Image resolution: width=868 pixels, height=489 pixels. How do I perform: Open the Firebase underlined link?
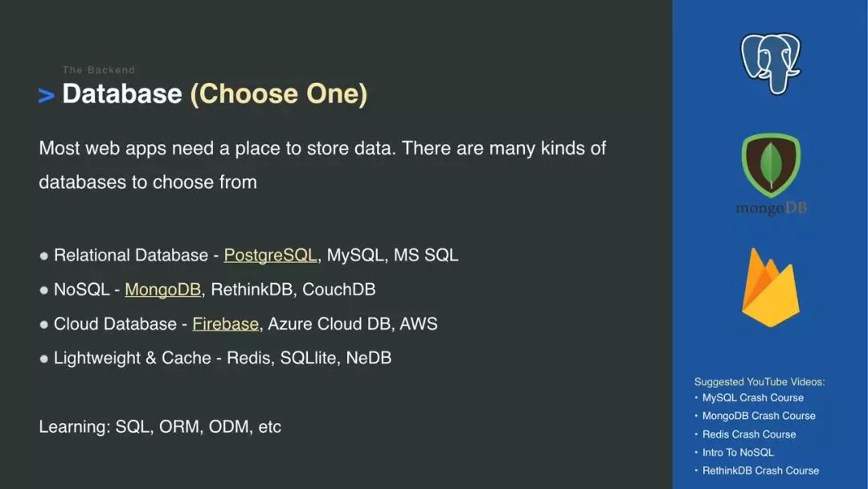click(225, 324)
